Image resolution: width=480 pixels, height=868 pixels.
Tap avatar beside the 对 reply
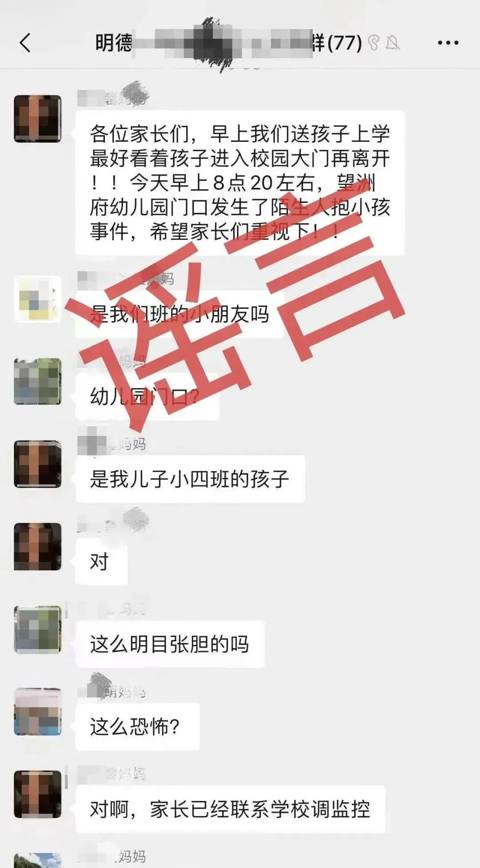click(x=38, y=546)
